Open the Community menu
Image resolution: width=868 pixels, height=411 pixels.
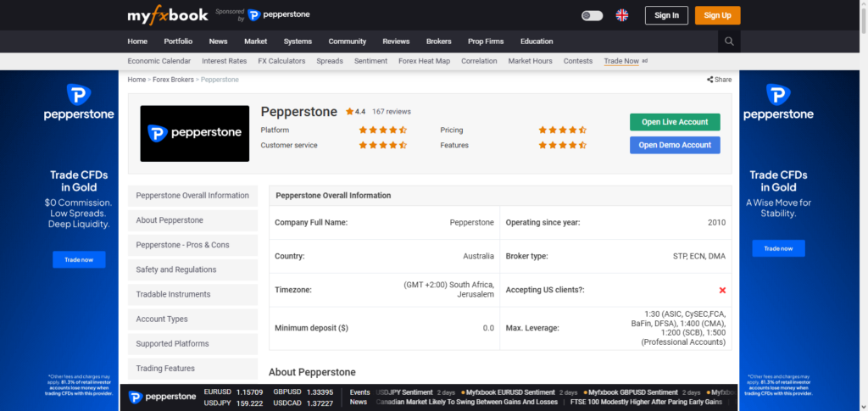click(x=347, y=42)
